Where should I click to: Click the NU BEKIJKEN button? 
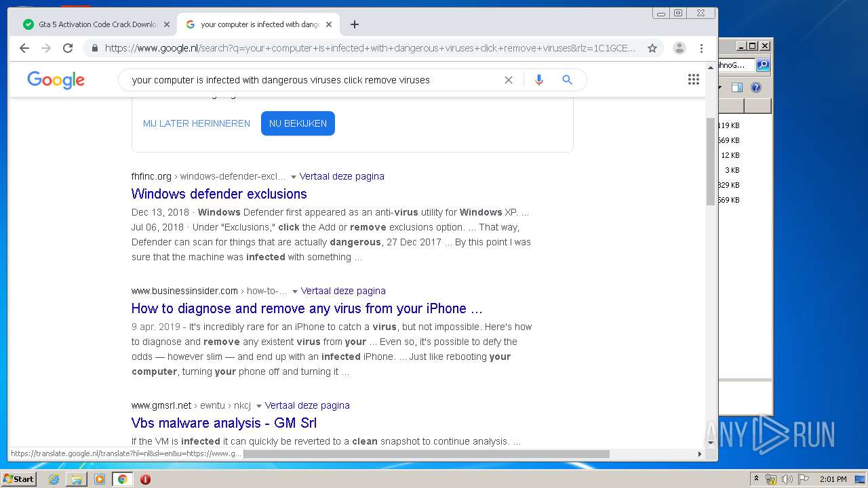pos(298,123)
